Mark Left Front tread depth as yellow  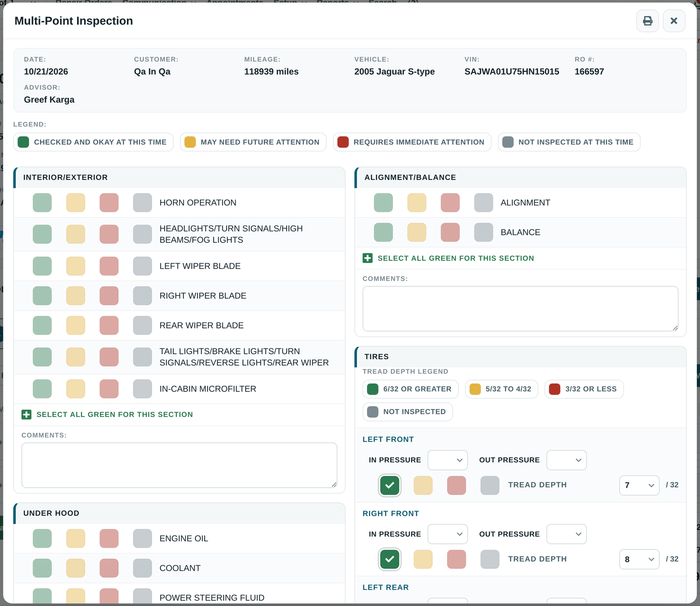423,485
